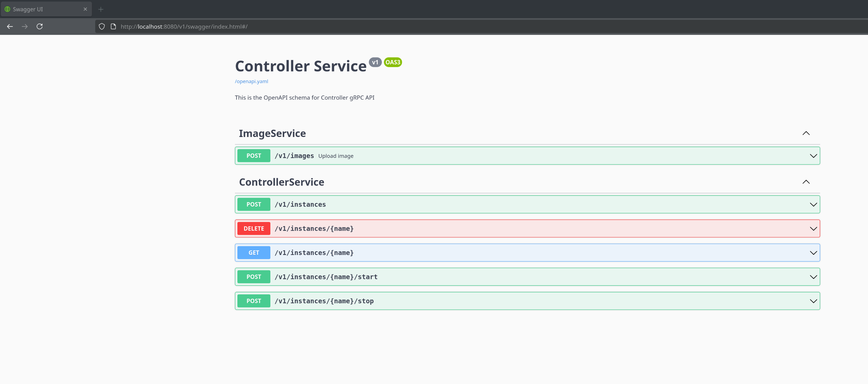868x384 pixels.
Task: Expand the POST /v1/instances chevron
Action: tap(813, 204)
